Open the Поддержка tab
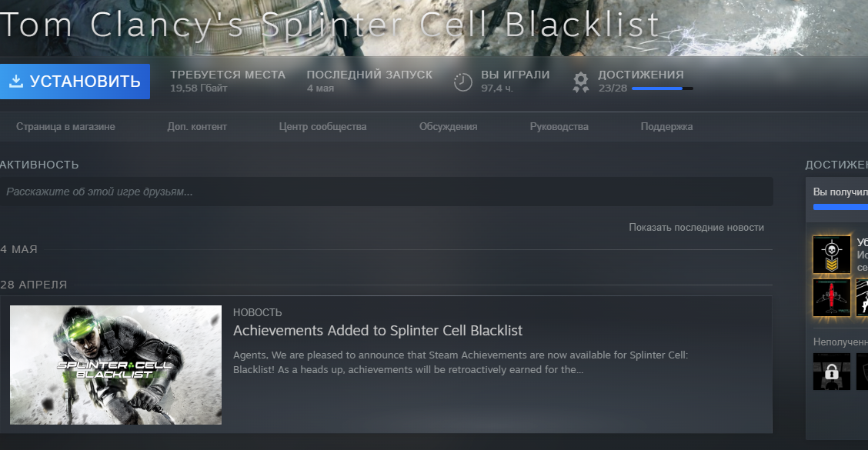 click(666, 127)
